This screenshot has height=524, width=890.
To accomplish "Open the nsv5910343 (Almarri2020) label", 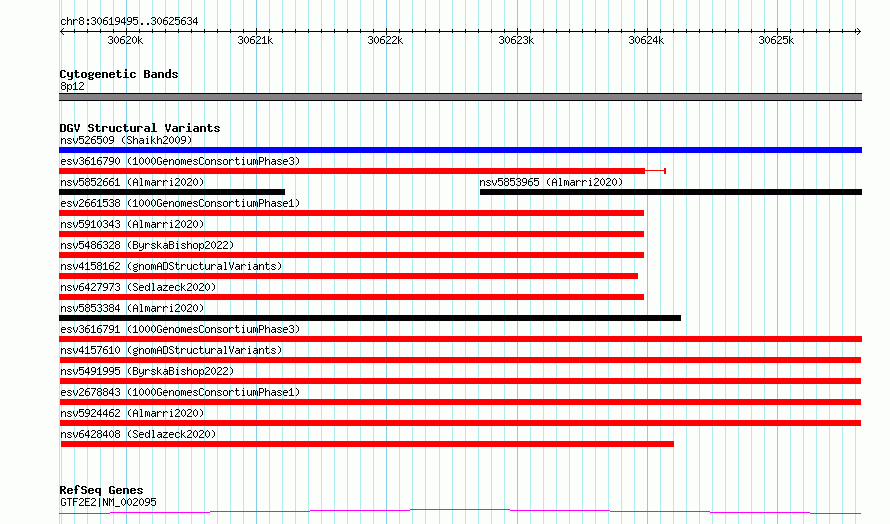I will pyautogui.click(x=132, y=224).
